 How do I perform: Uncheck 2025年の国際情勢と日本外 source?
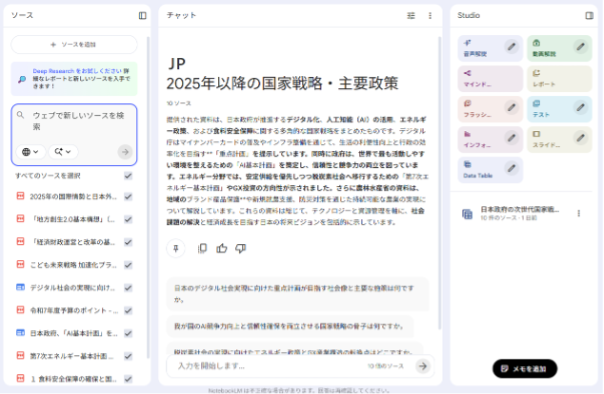pos(128,196)
